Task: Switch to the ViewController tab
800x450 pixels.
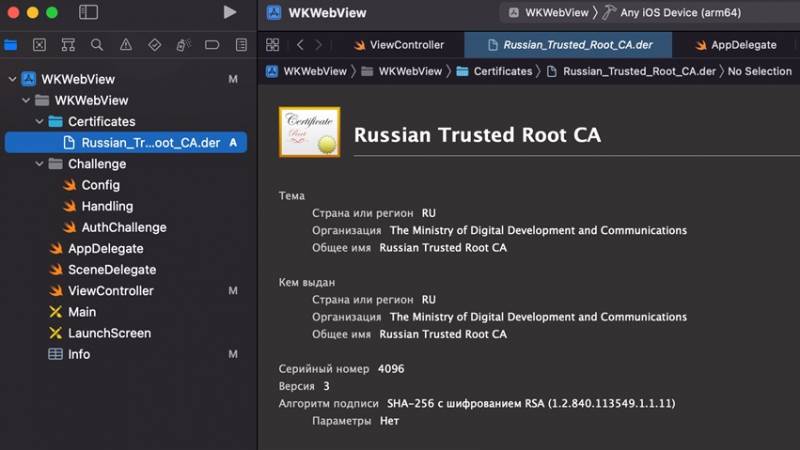Action: tap(399, 45)
